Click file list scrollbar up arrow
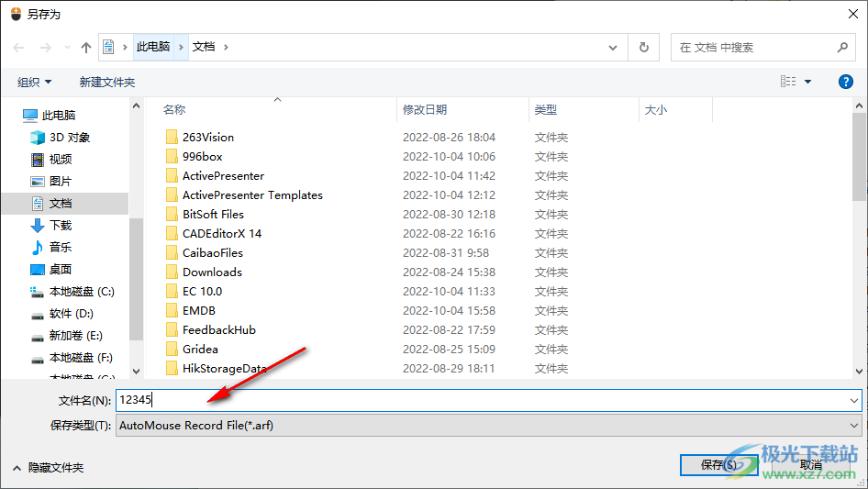 859,106
